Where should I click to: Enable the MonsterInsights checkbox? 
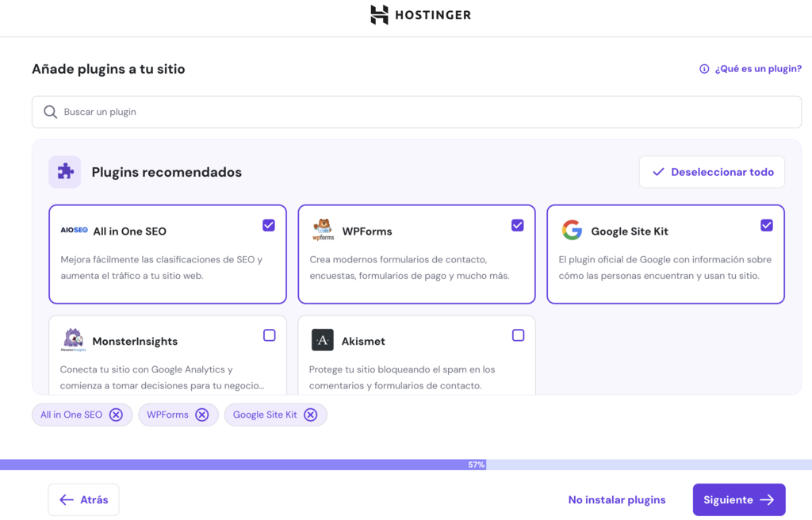click(269, 335)
